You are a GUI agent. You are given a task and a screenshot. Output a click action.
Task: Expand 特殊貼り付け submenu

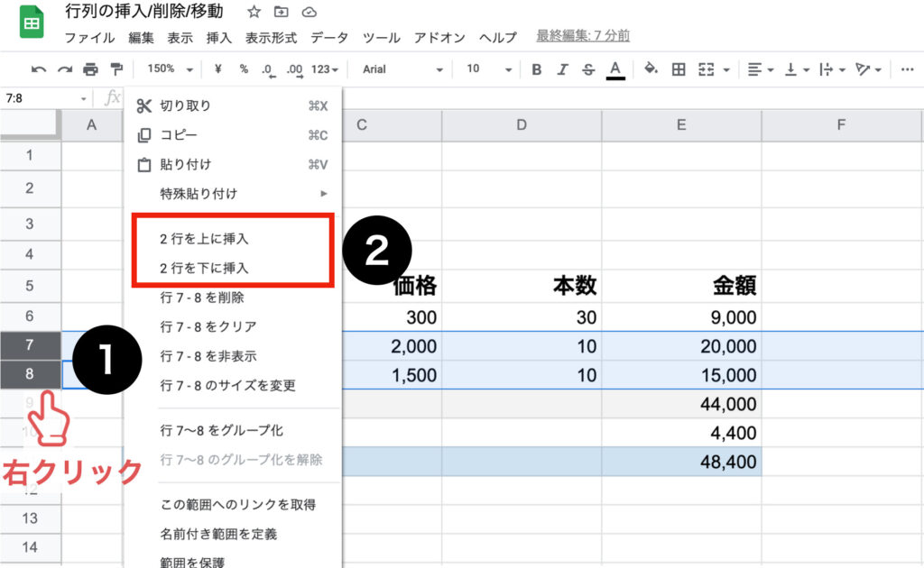point(234,194)
